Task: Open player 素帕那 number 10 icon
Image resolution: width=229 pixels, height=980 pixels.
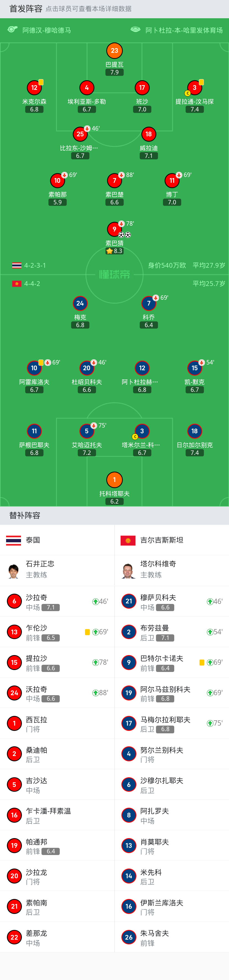Action: click(x=58, y=180)
